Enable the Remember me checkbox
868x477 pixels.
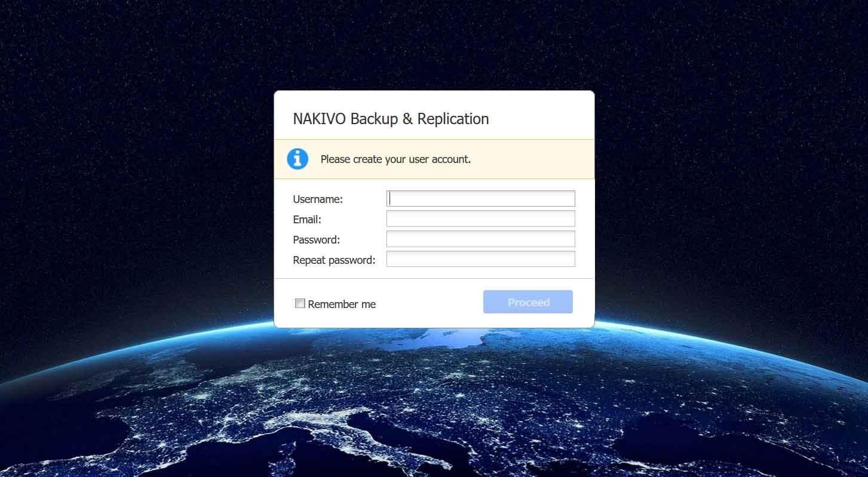[300, 303]
